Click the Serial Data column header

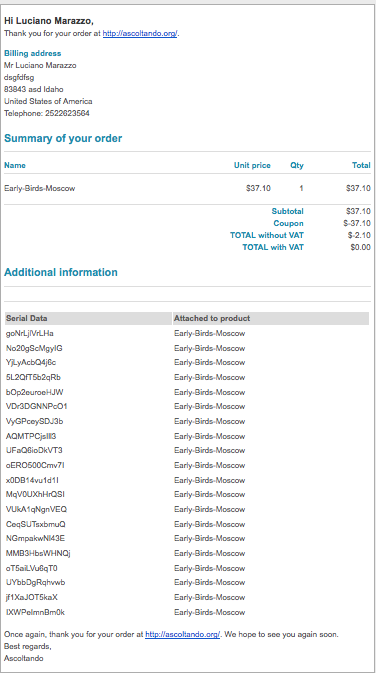[27, 319]
